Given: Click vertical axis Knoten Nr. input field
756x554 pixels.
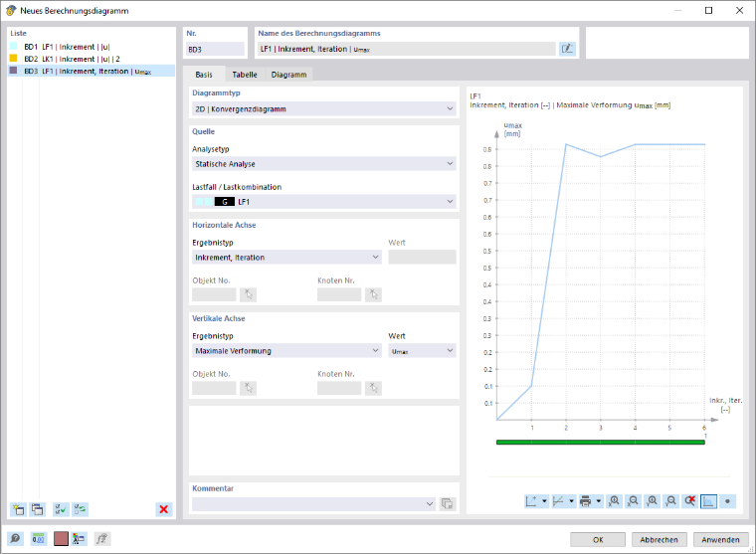Looking at the screenshot, I should click(x=339, y=388).
